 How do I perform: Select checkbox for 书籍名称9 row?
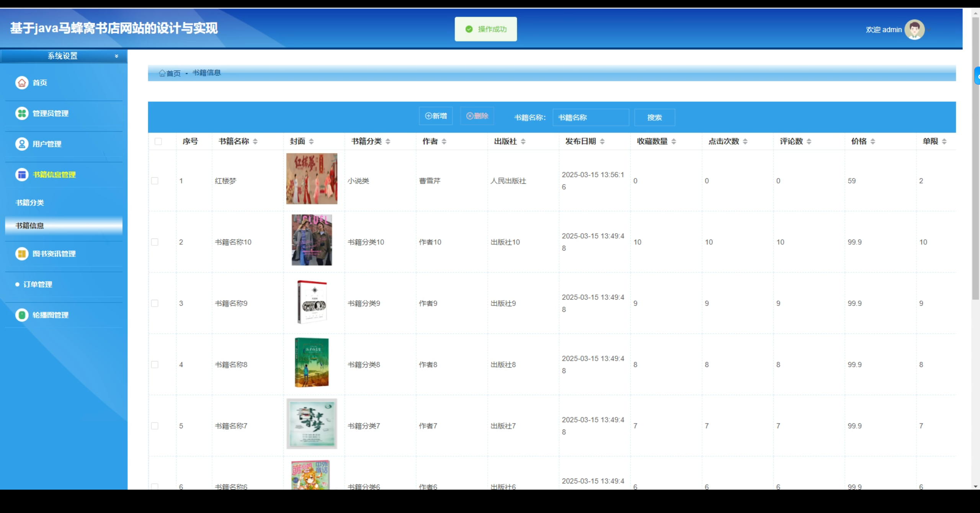[155, 303]
